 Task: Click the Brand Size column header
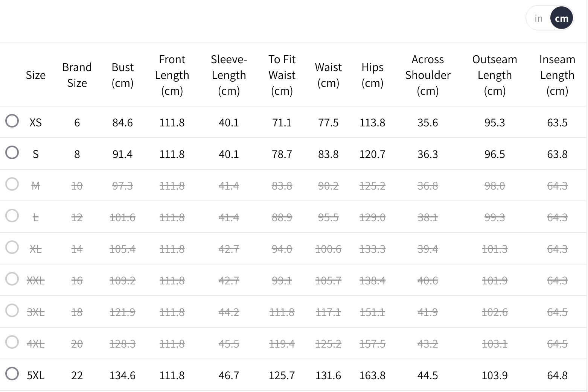click(77, 75)
